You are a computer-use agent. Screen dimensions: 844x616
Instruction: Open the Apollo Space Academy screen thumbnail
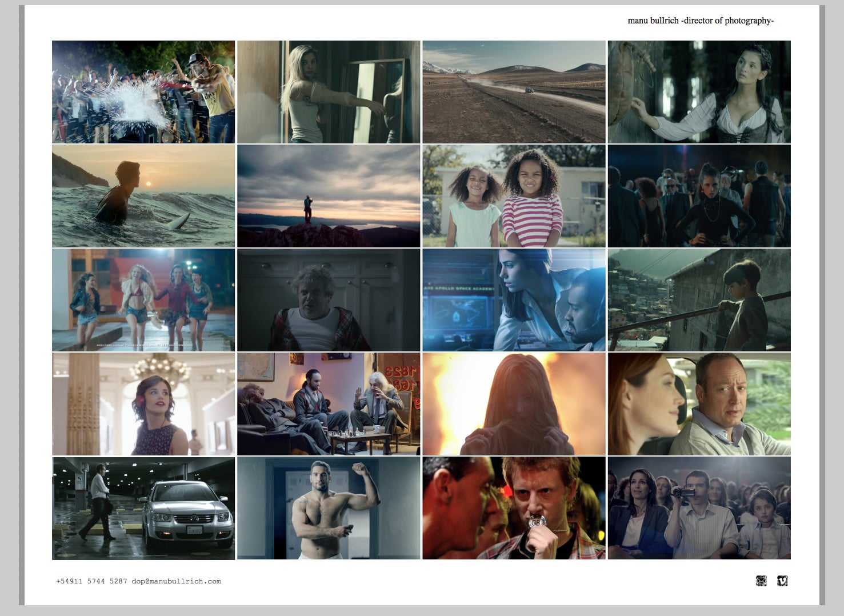click(x=514, y=300)
